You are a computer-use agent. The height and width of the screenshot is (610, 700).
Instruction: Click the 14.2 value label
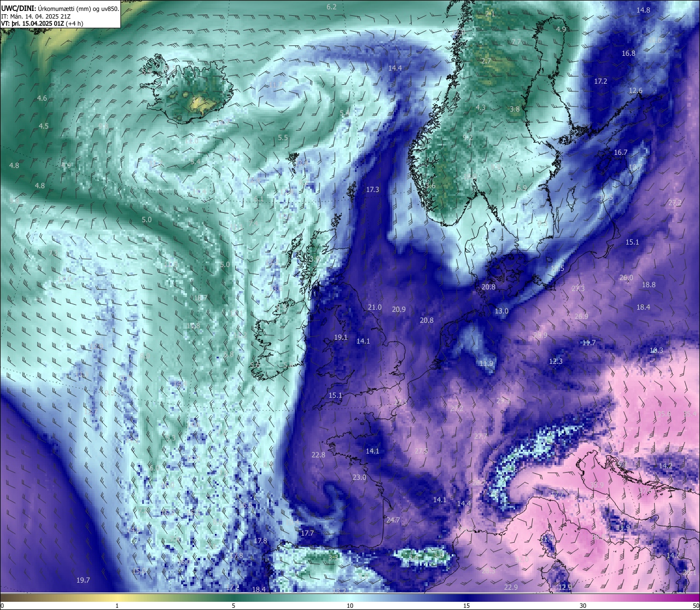point(666,466)
